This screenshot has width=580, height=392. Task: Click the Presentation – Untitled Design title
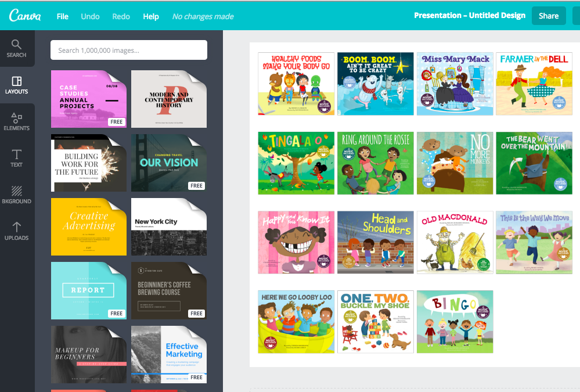point(470,16)
